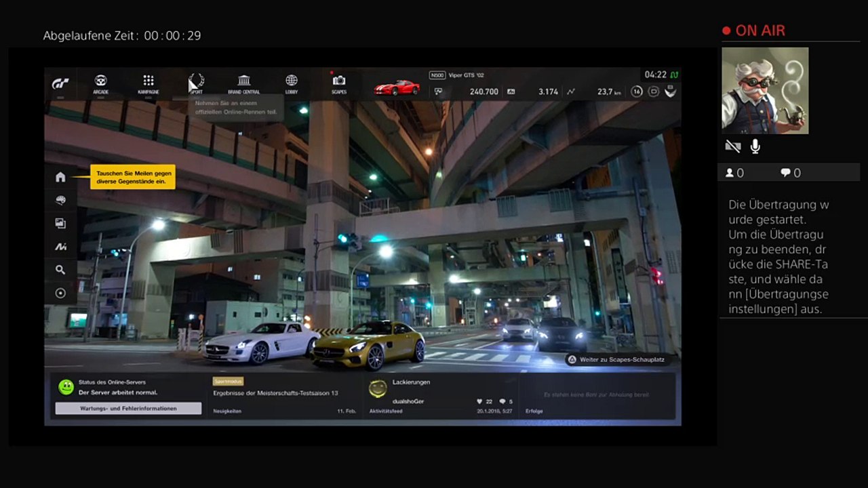Open Brand Central
This screenshot has width=868, height=488.
[244, 84]
